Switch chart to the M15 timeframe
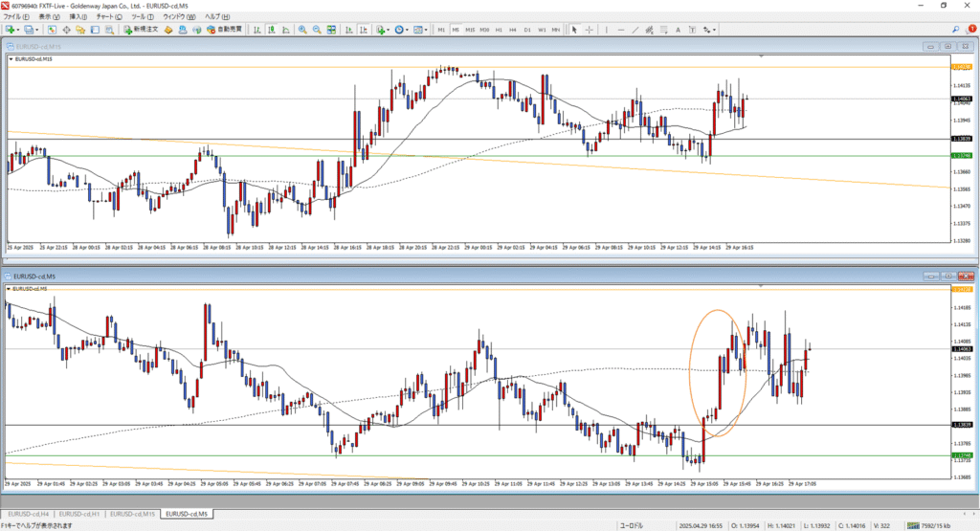The width and height of the screenshot is (980, 531). 470,30
